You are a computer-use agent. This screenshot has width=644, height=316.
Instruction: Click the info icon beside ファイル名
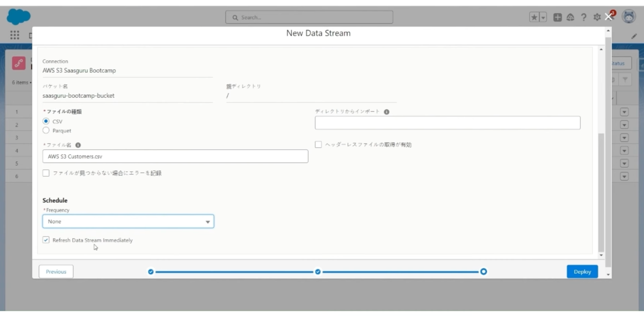[78, 145]
